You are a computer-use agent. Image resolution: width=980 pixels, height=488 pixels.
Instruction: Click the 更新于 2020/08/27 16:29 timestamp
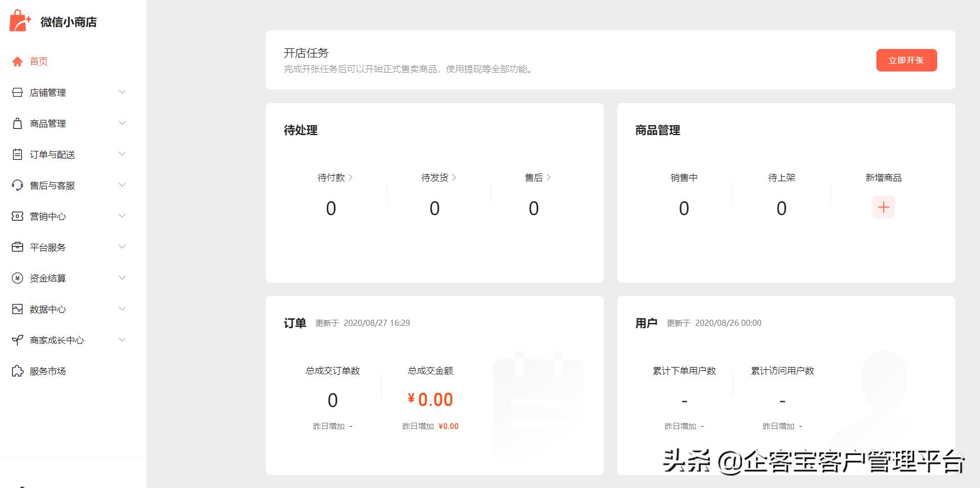(x=363, y=323)
